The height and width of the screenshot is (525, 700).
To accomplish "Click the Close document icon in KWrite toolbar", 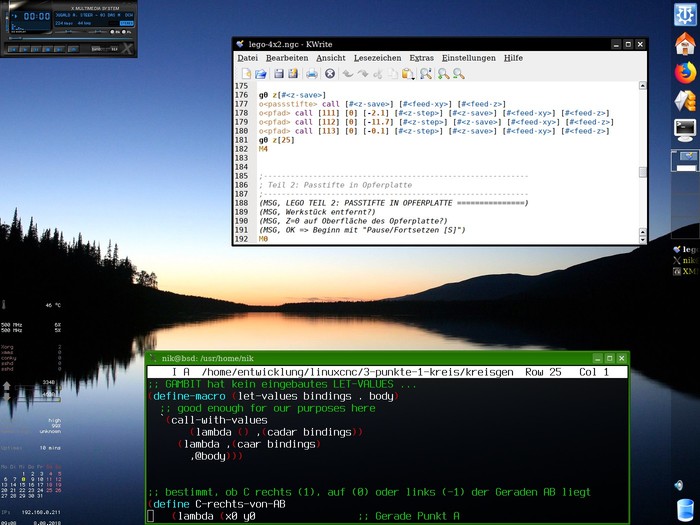I will 329,74.
